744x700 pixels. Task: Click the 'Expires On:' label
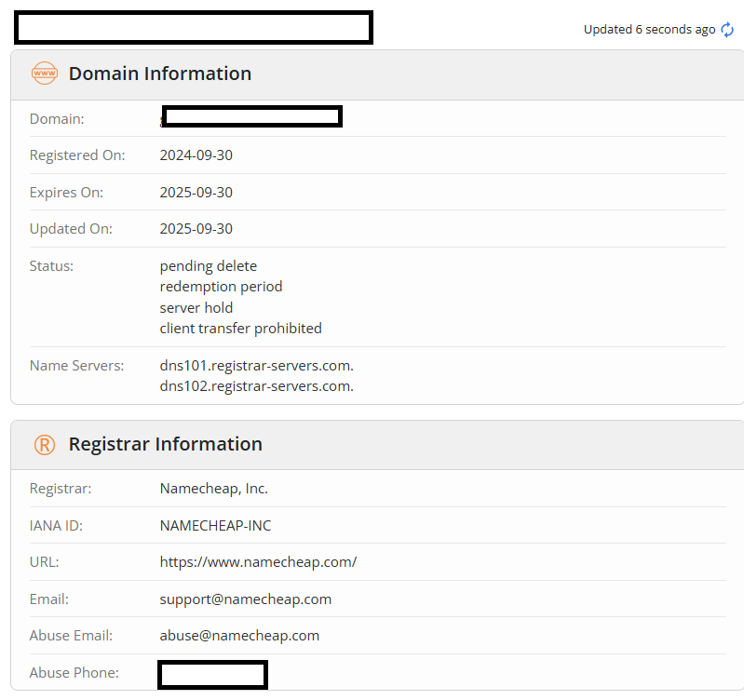[x=66, y=192]
